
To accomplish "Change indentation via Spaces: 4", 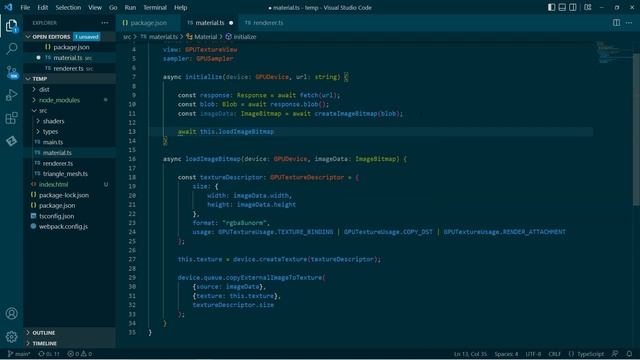I will 506,354.
